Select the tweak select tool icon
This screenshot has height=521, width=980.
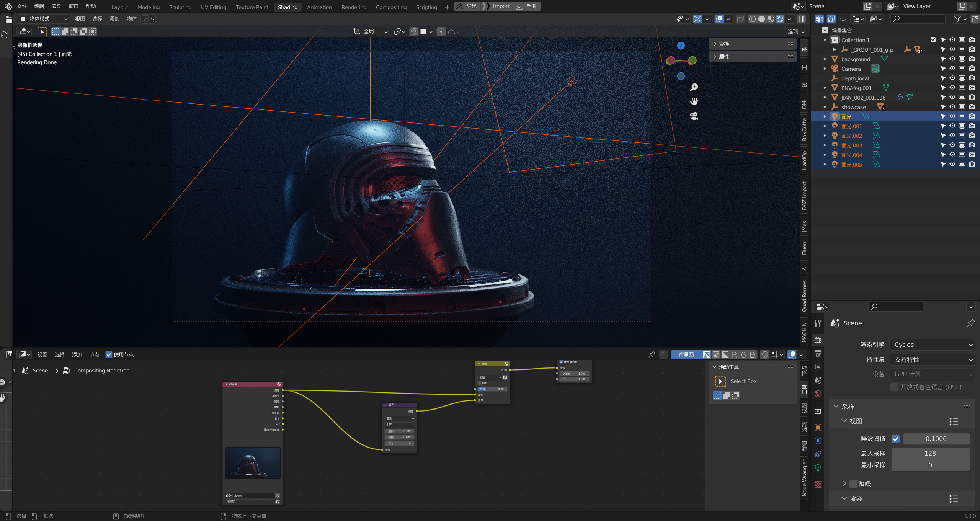coord(42,32)
